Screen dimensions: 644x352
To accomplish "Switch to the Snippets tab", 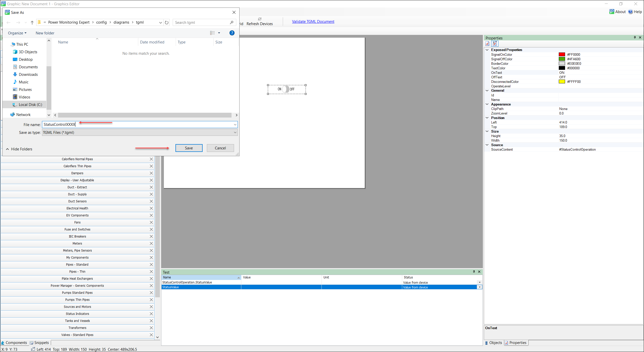I will pyautogui.click(x=39, y=343).
